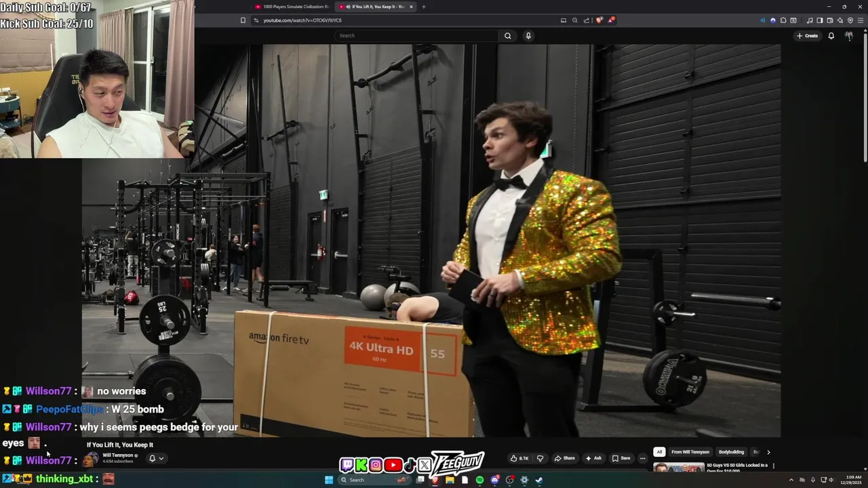Open File Explorer folder on taskbar
Screen dimensions: 868x488
pyautogui.click(x=450, y=480)
